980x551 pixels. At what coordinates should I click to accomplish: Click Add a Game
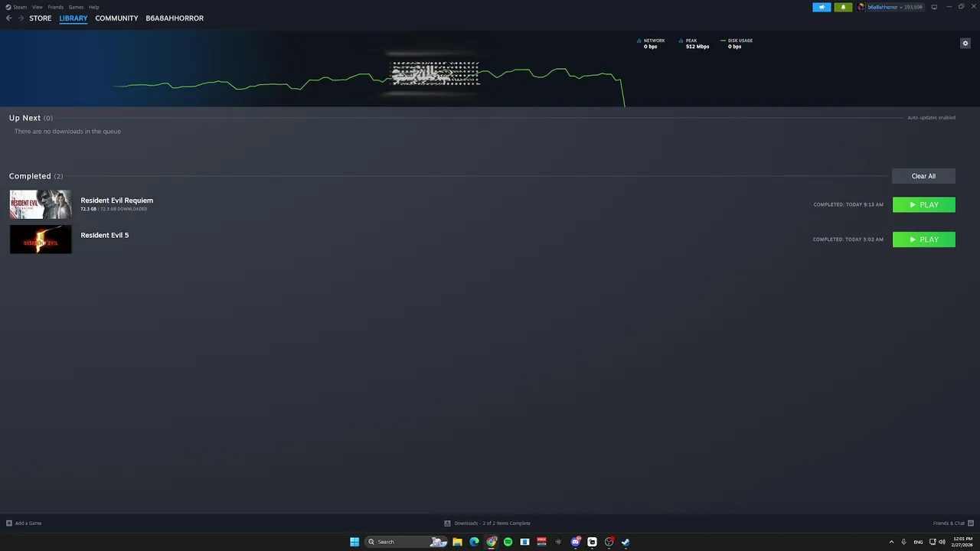(x=24, y=523)
